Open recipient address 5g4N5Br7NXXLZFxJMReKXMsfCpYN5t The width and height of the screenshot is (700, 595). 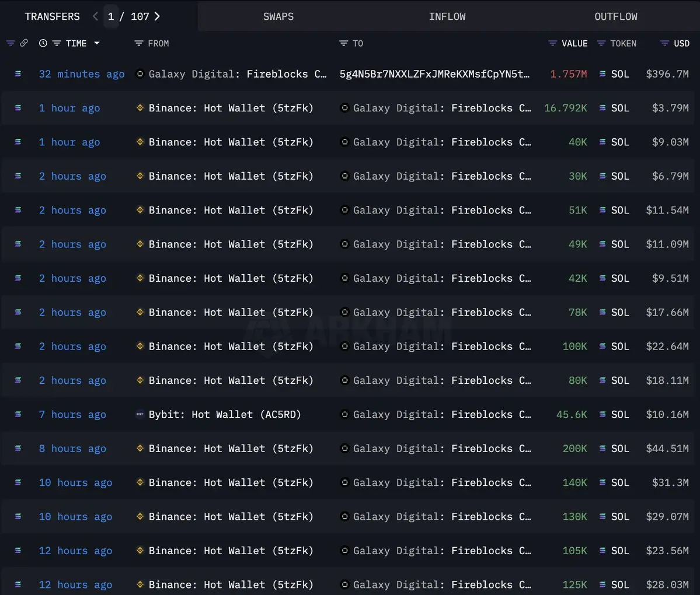(434, 74)
